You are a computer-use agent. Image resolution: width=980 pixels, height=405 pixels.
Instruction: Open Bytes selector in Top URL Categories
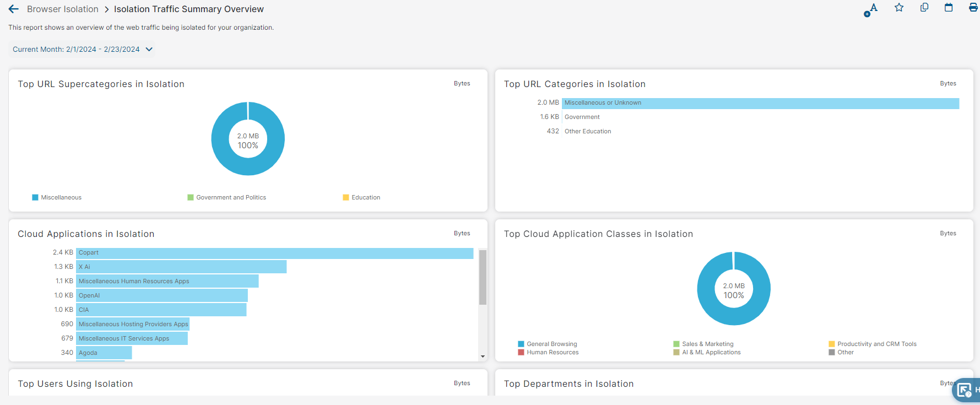[947, 84]
